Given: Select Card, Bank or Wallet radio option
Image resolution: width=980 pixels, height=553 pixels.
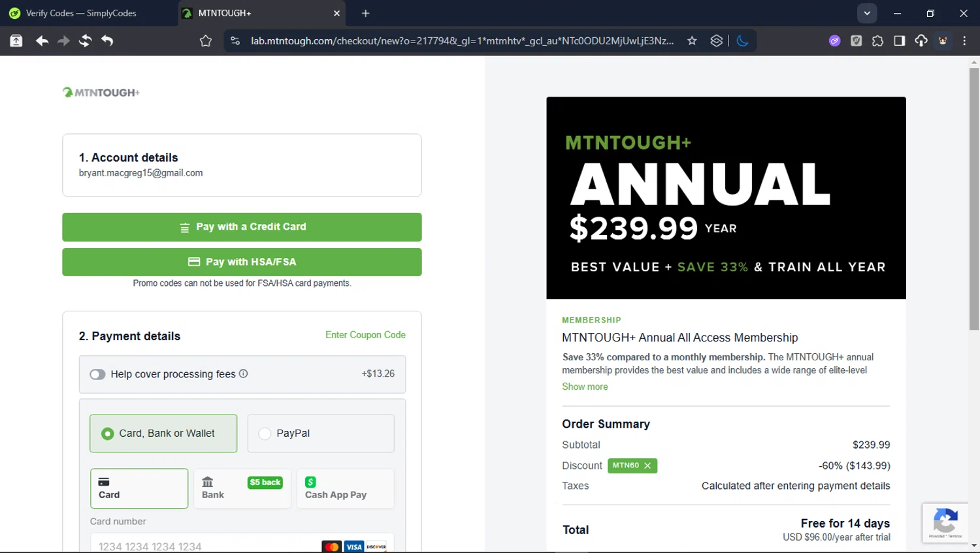Looking at the screenshot, I should tap(163, 434).
